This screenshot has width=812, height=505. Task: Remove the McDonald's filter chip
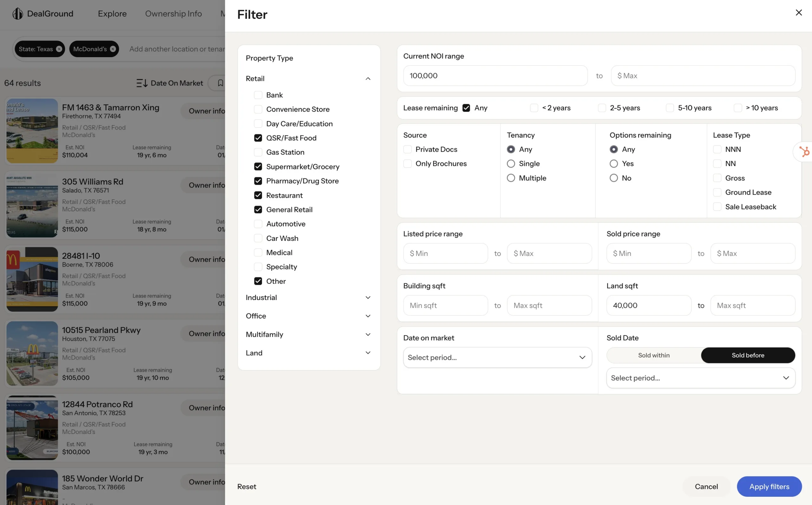pyautogui.click(x=112, y=49)
